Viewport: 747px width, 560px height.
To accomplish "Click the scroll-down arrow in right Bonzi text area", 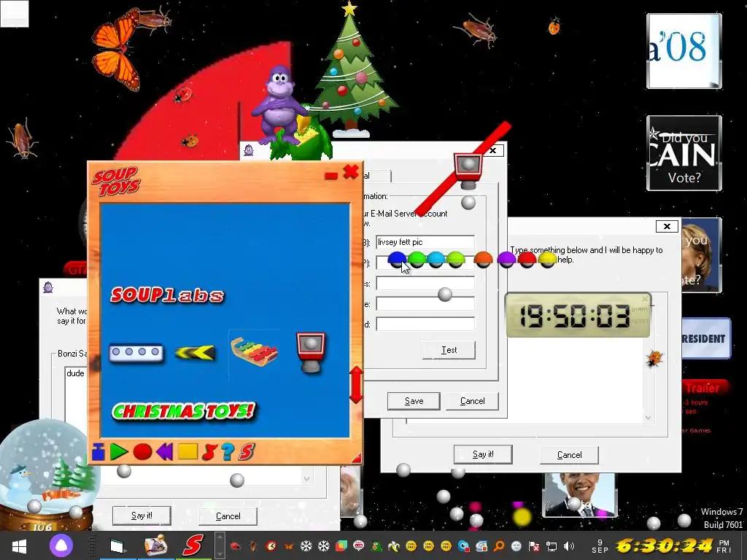I will point(648,418).
